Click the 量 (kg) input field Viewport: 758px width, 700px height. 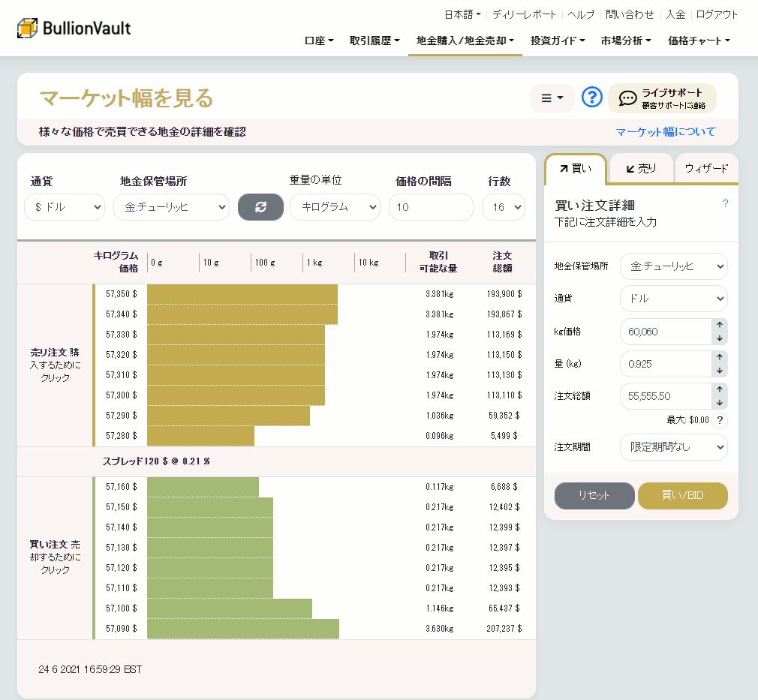pyautogui.click(x=666, y=364)
